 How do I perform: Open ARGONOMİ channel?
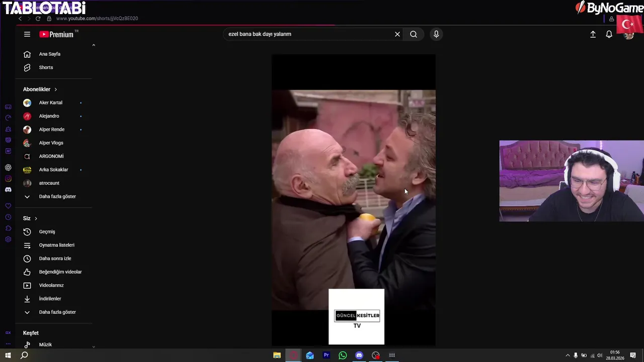(x=53, y=156)
